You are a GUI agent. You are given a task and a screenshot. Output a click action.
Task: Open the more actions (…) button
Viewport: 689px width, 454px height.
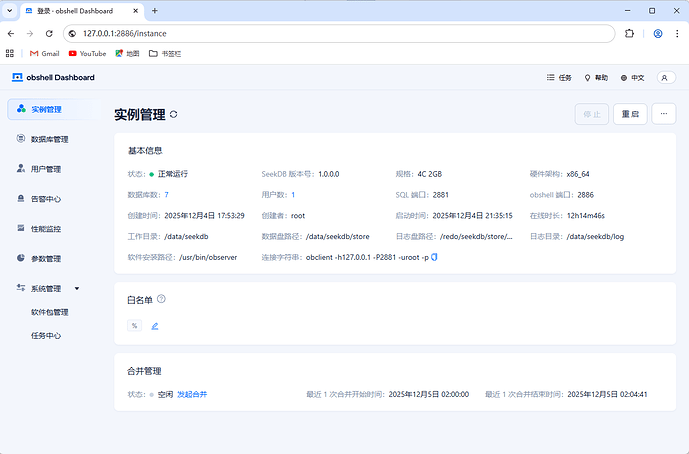(664, 114)
